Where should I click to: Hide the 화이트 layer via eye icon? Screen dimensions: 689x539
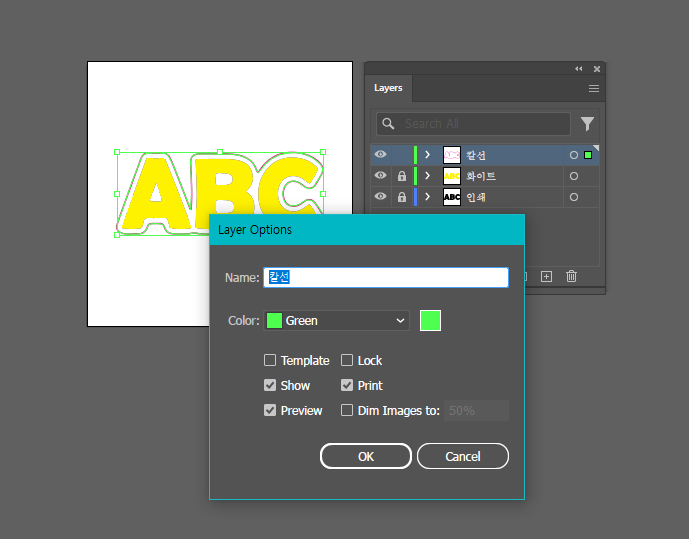[381, 176]
